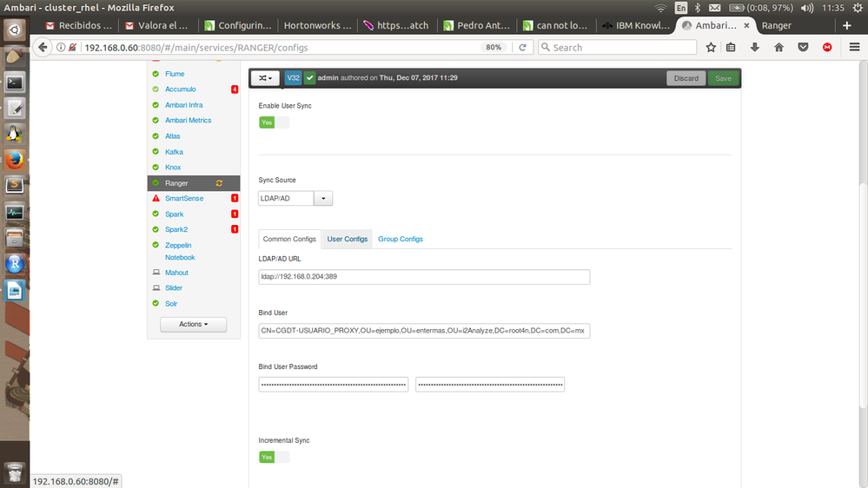The image size is (868, 488).
Task: Close the Ambari browser tab
Action: [x=746, y=25]
